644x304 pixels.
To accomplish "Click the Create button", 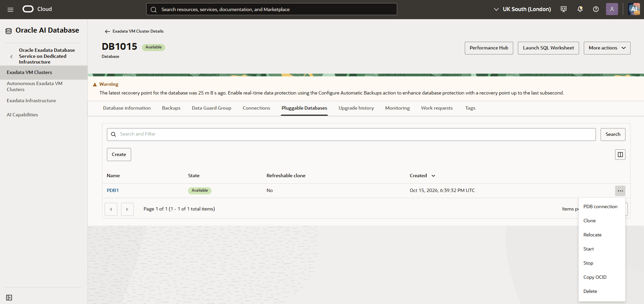I will coord(119,155).
